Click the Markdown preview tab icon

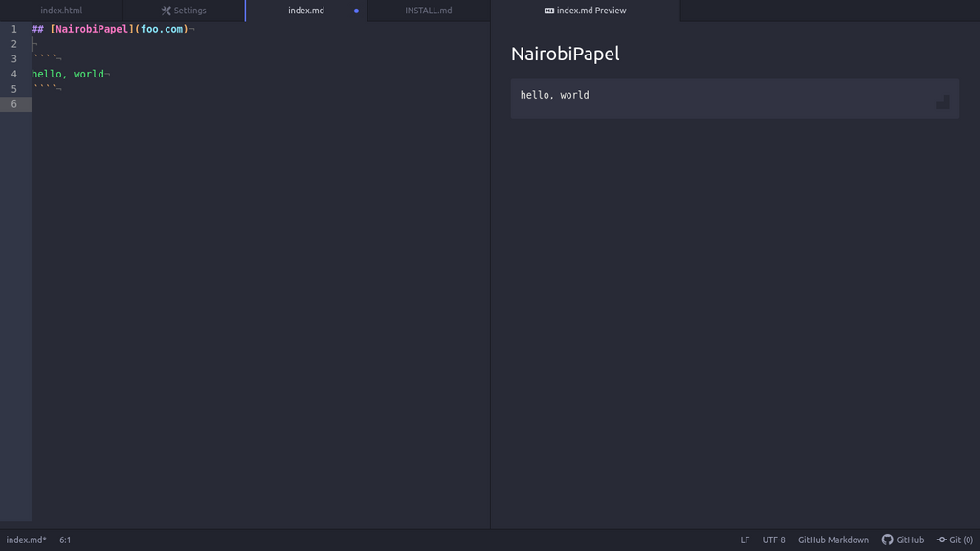click(x=548, y=11)
